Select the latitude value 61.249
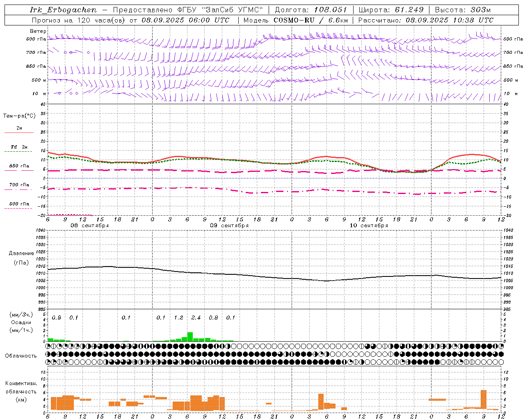This screenshot has width=525, height=420. 409,10
